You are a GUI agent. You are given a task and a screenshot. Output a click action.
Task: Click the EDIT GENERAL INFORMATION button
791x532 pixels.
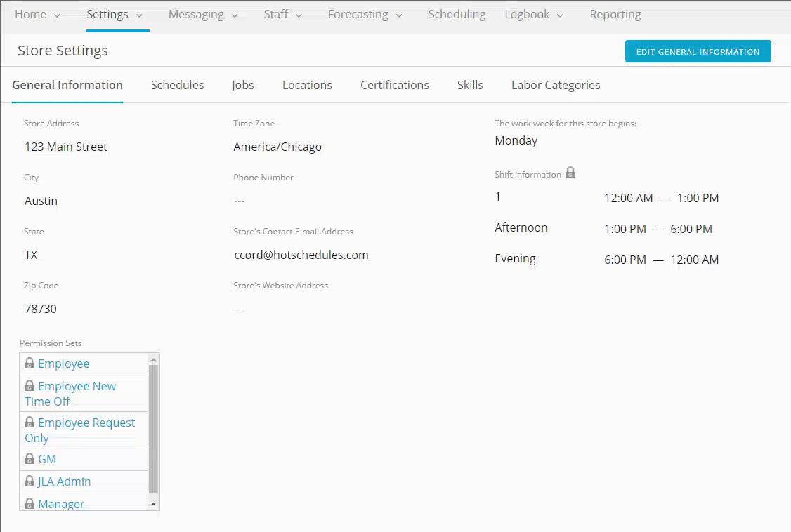698,51
